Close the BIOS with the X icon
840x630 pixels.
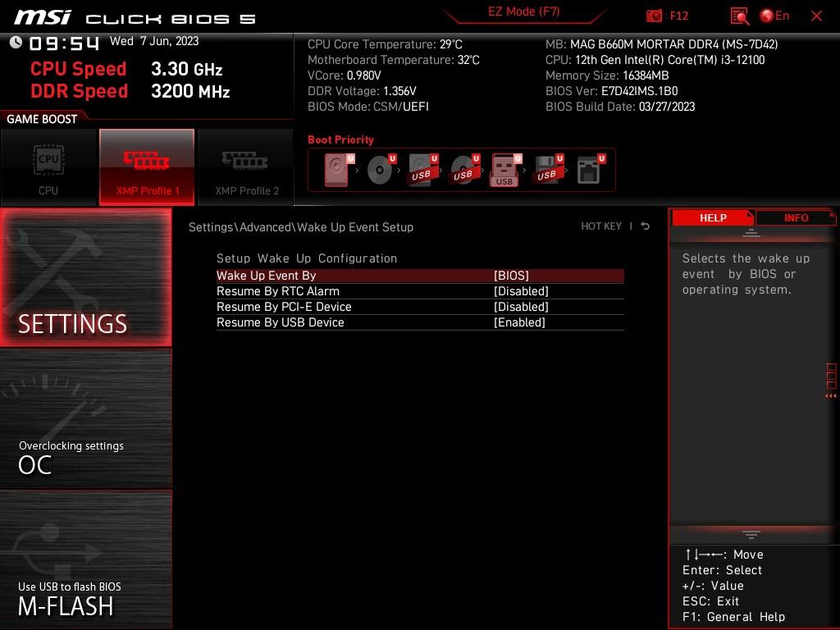point(816,16)
